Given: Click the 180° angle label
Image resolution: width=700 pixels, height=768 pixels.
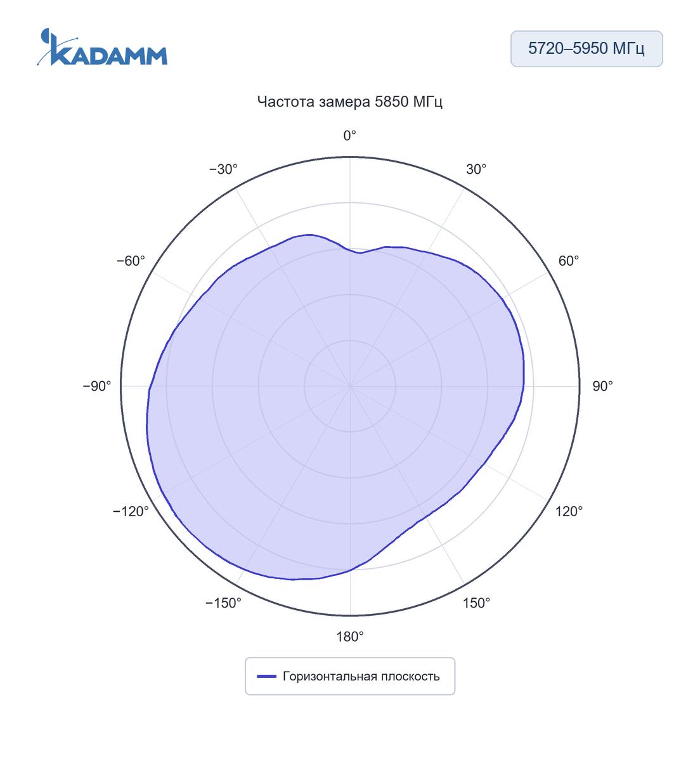Looking at the screenshot, I should click(x=350, y=637).
